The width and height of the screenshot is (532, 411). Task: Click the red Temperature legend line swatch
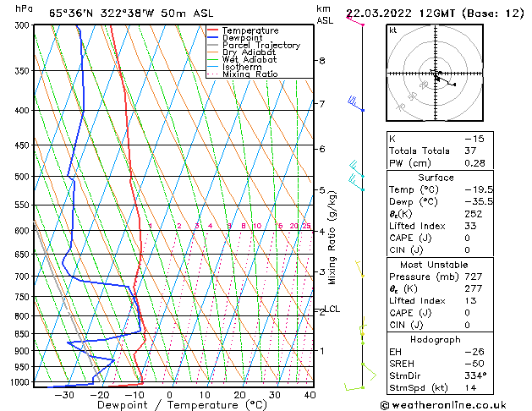coord(213,30)
